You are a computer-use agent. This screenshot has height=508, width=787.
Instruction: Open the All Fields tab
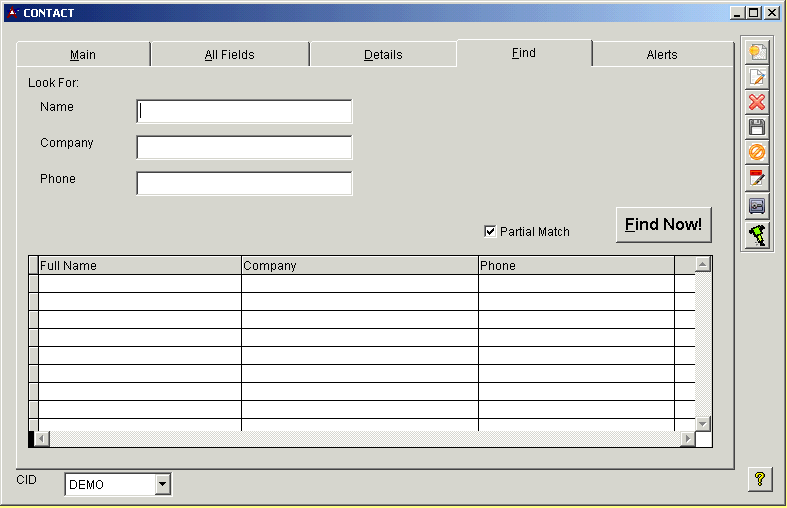click(229, 55)
